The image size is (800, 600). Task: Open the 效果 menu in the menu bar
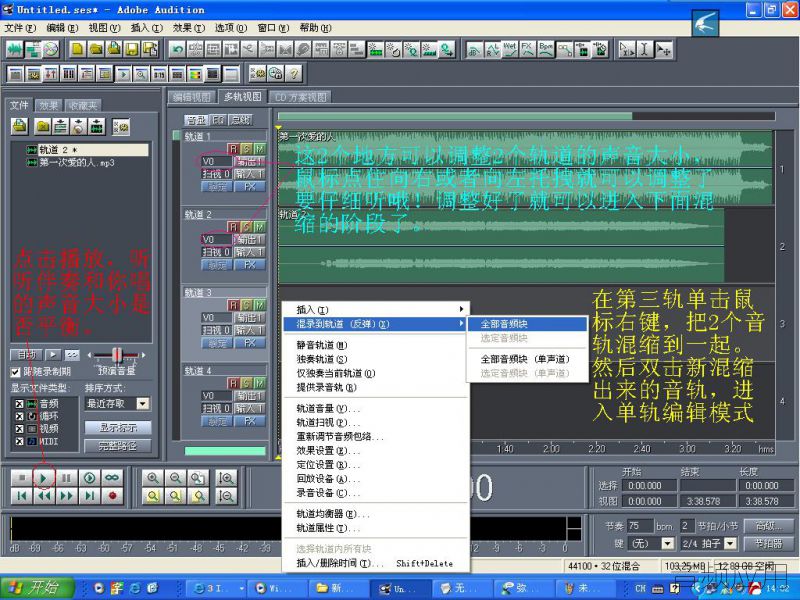[x=189, y=28]
